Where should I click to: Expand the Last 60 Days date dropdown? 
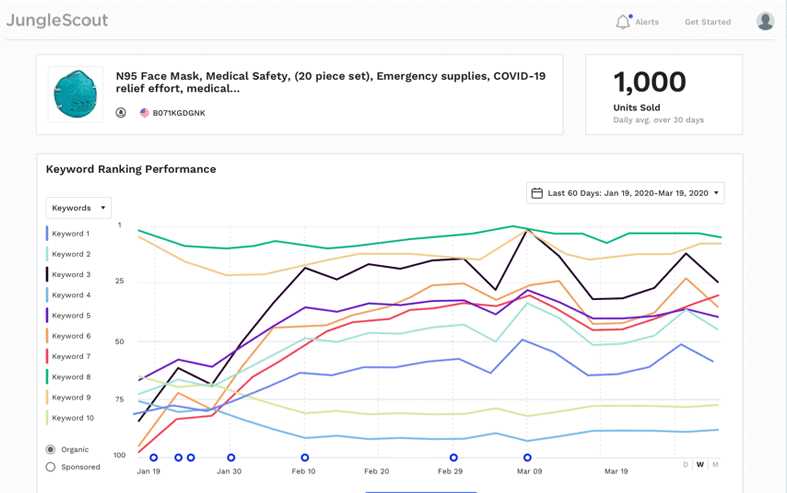coord(625,193)
